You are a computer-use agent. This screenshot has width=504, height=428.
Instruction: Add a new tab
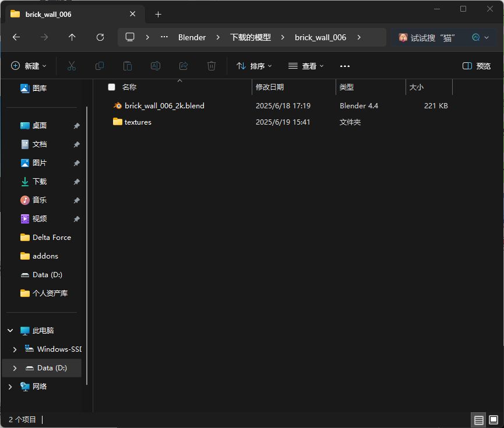tap(158, 14)
